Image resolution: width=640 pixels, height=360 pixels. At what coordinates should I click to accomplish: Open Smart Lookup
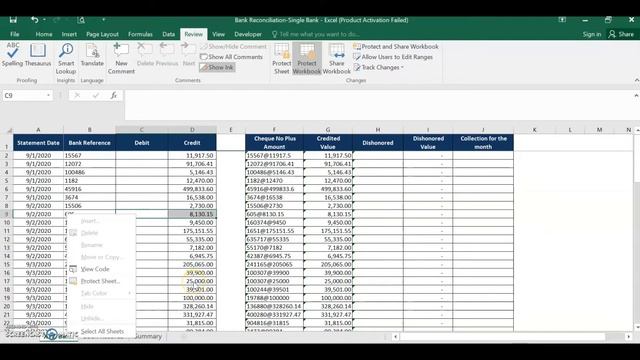click(x=66, y=59)
